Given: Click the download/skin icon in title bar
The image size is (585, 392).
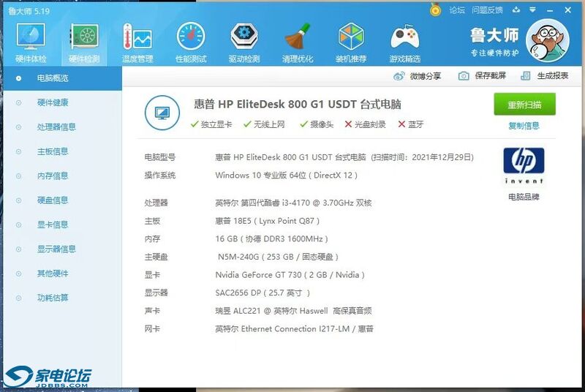Looking at the screenshot, I should [516, 10].
